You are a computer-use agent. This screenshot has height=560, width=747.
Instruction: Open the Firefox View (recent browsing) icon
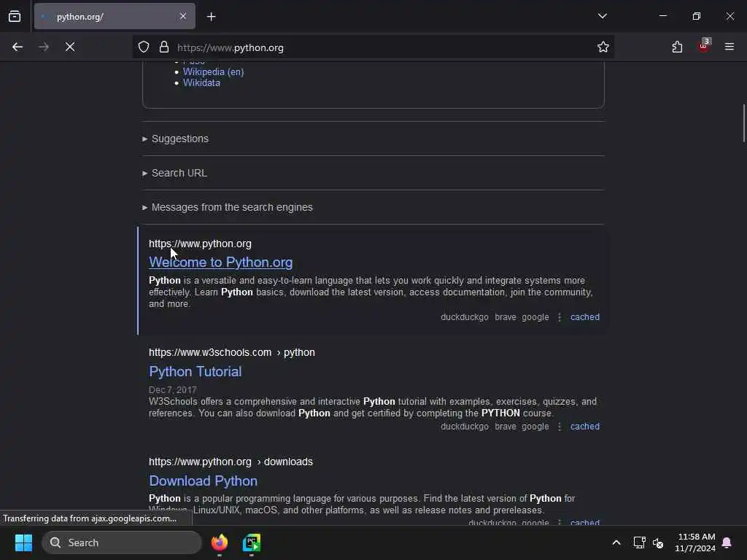tap(15, 17)
